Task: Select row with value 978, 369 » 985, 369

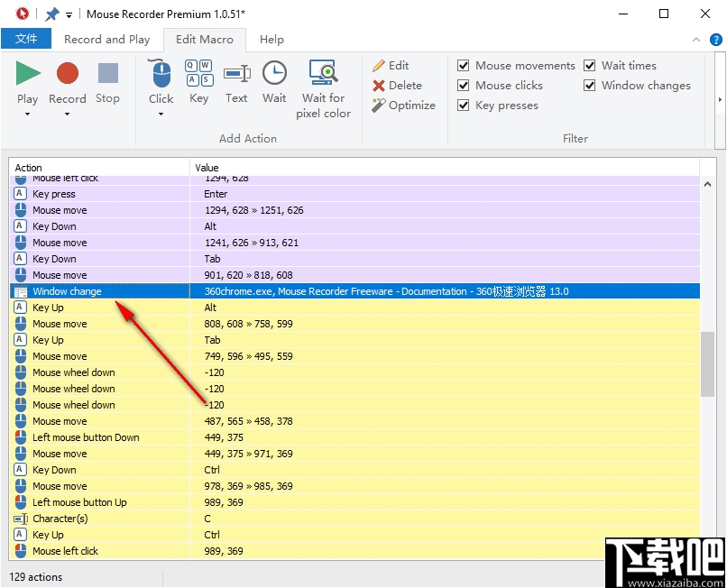Action: (x=354, y=486)
